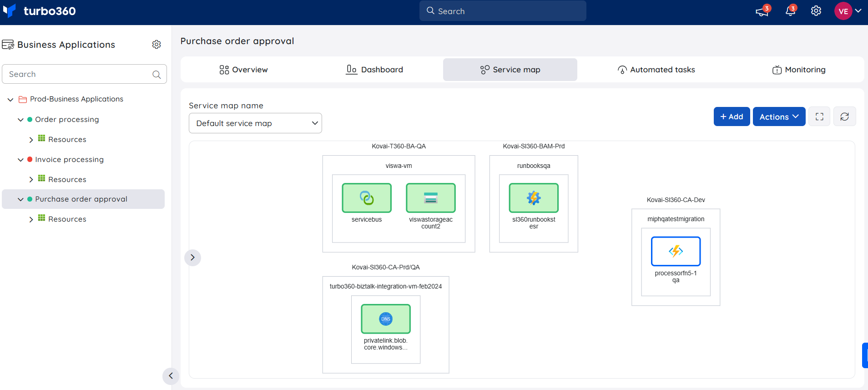This screenshot has width=868, height=390.
Task: Click the Add button
Action: (732, 116)
